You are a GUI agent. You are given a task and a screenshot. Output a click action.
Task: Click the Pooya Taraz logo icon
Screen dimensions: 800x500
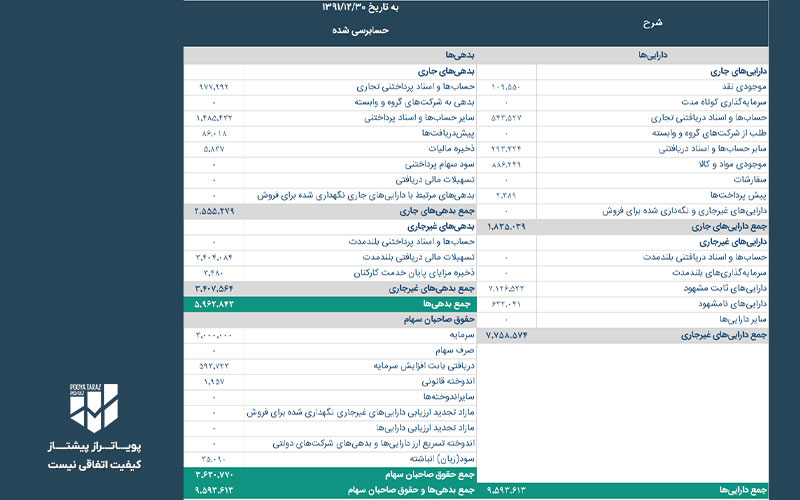94,408
